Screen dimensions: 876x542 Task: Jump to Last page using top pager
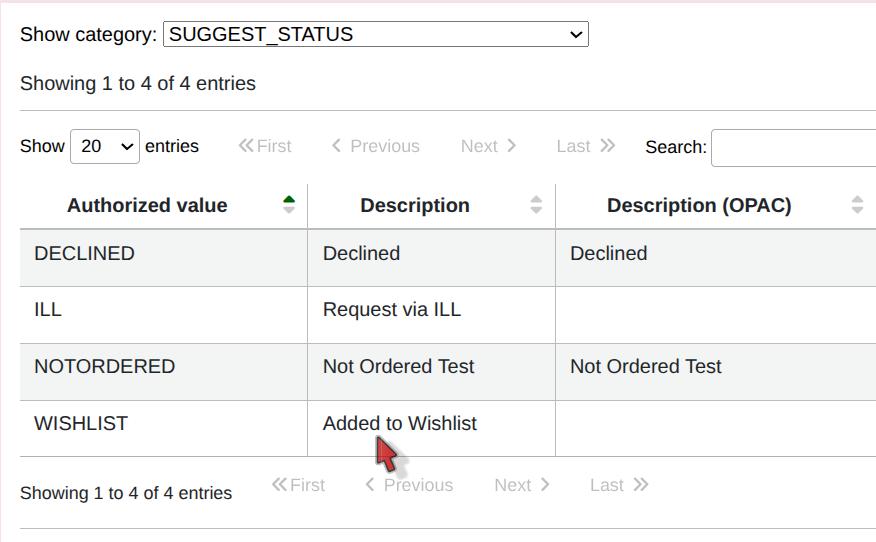[x=585, y=146]
